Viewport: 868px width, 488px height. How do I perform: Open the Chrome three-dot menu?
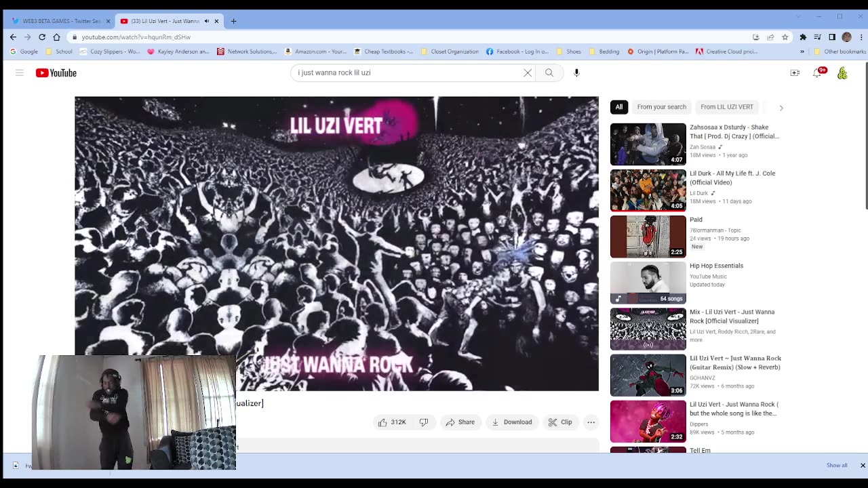click(861, 37)
